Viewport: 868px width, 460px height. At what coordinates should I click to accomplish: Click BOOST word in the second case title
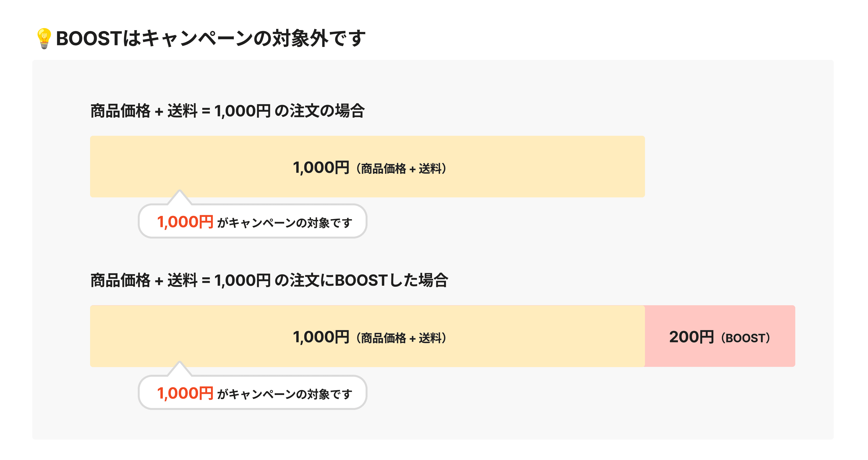point(361,280)
